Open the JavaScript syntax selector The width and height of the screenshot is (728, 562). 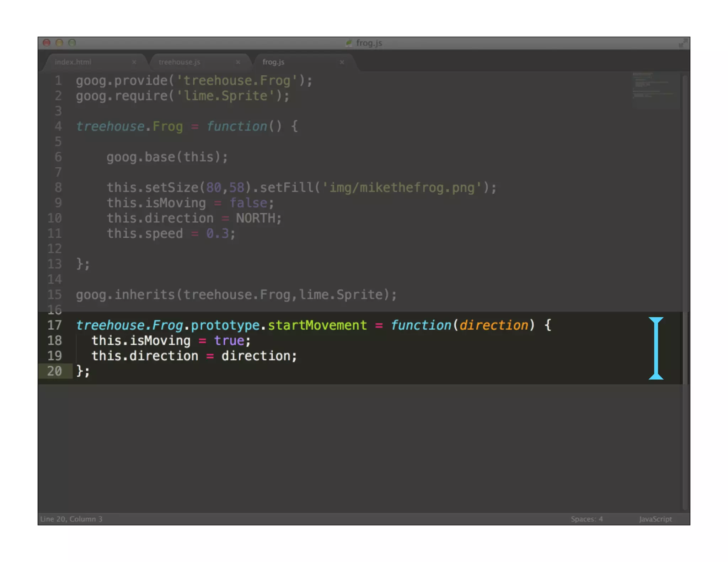(655, 519)
